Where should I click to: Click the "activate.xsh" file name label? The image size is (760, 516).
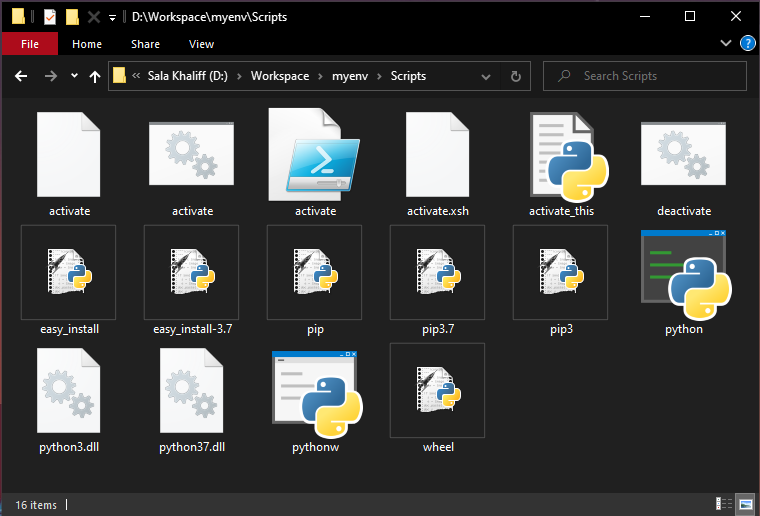click(438, 211)
